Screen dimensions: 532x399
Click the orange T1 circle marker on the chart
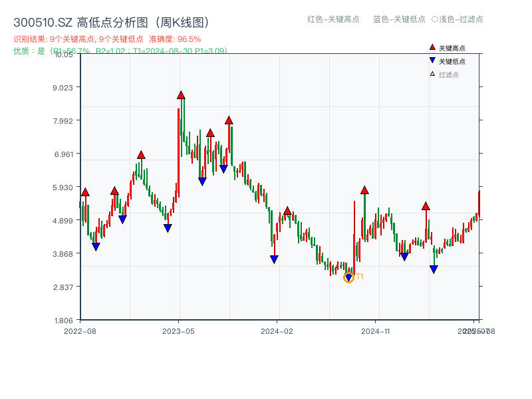348,277
